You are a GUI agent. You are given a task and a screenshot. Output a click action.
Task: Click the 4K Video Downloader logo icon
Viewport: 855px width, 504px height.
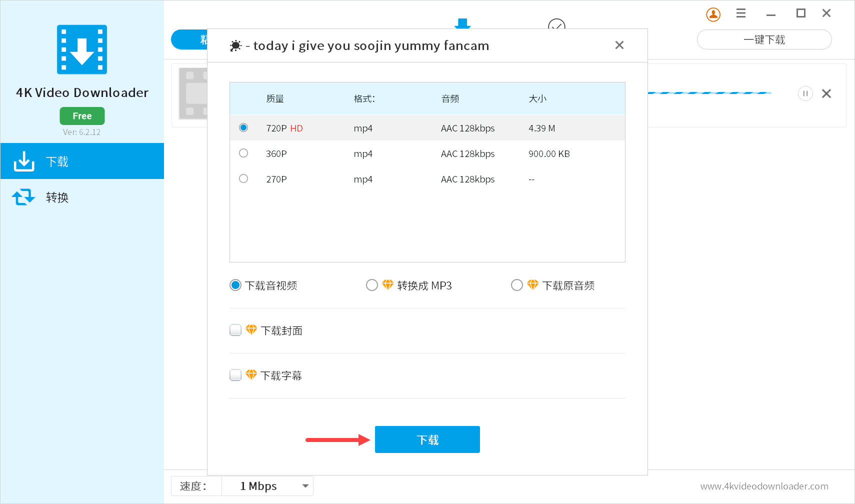[x=82, y=49]
